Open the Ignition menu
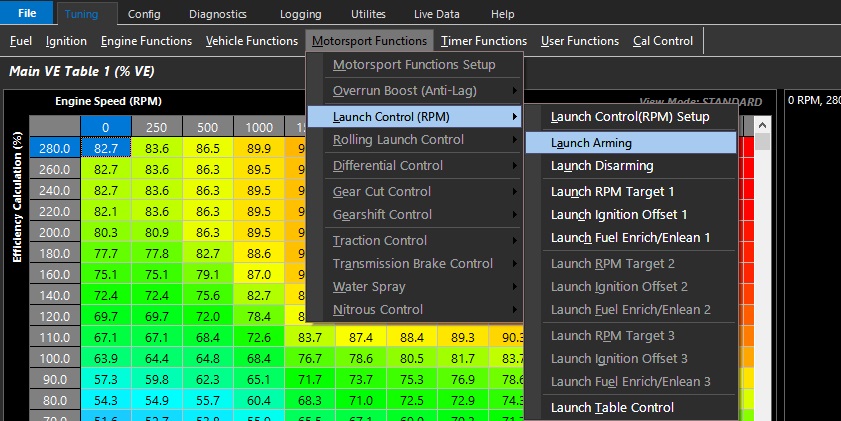Image resolution: width=841 pixels, height=421 pixels. point(66,41)
